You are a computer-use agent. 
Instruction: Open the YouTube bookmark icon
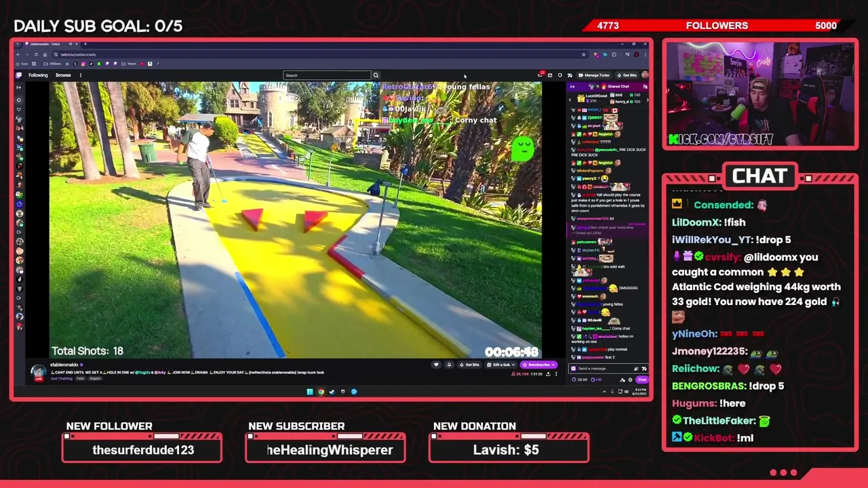tap(142, 64)
